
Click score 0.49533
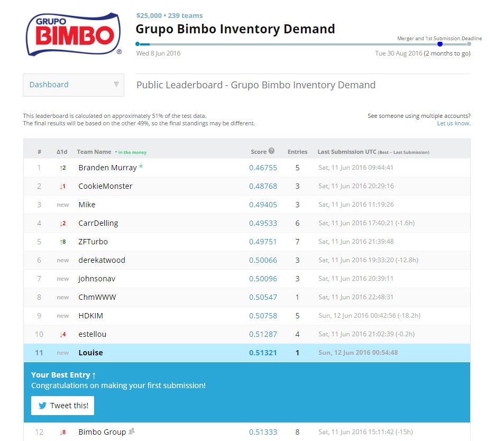pos(263,223)
